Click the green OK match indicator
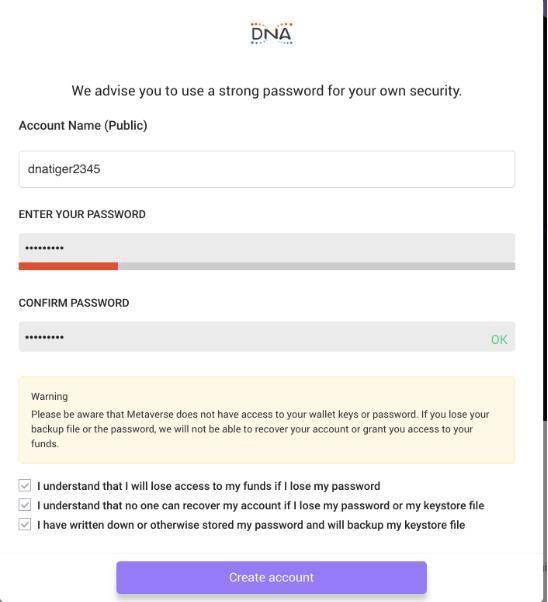Image resolution: width=548 pixels, height=602 pixels. click(x=499, y=339)
